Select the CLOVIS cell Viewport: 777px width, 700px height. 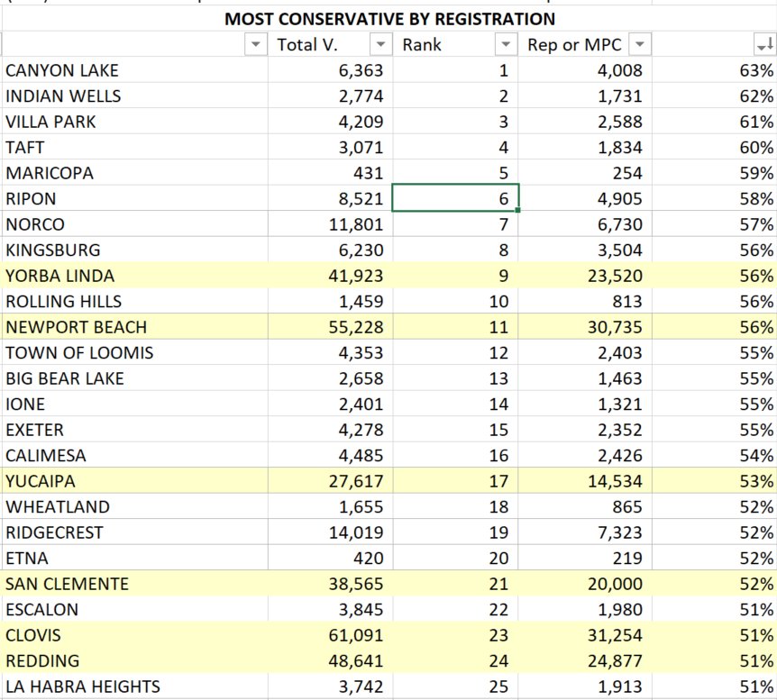click(135, 635)
